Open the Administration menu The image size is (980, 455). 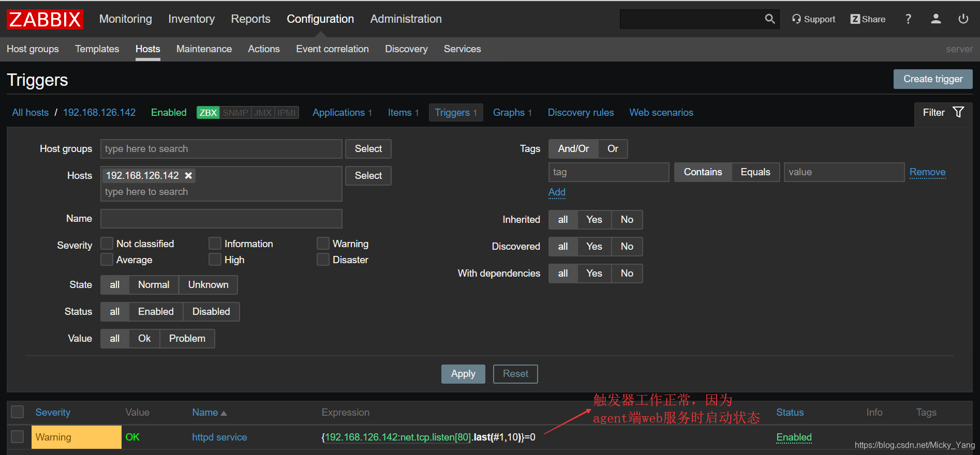point(406,19)
